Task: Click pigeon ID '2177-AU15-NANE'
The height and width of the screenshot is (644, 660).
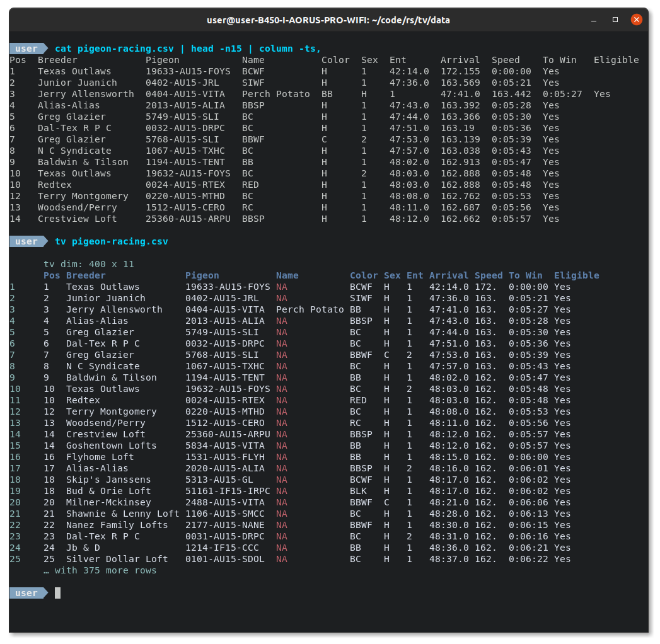Action: tap(225, 526)
